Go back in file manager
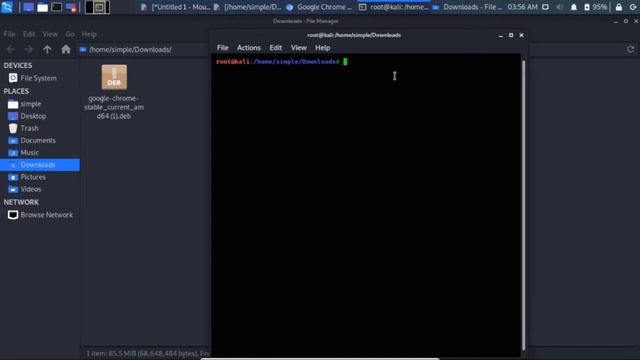Image resolution: width=640 pixels, height=360 pixels. point(11,49)
